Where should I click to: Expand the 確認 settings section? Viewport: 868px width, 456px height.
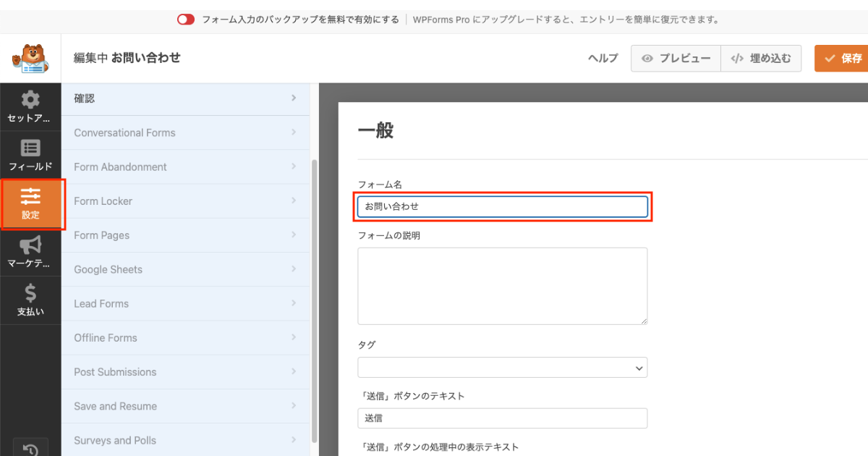[185, 98]
